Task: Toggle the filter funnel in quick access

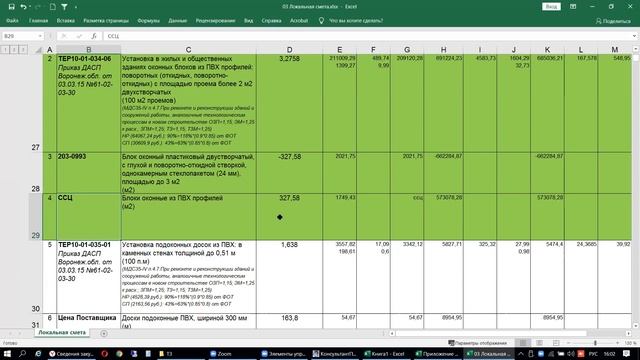Action: 64,7
